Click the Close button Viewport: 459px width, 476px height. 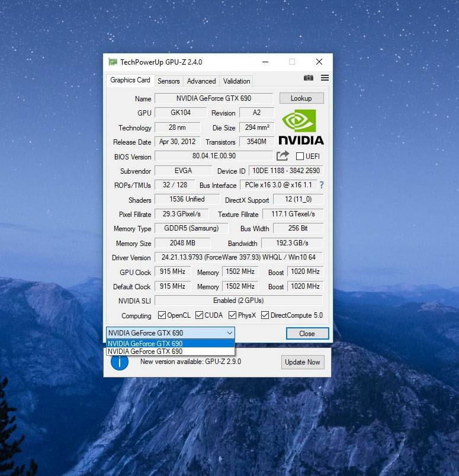tap(307, 333)
